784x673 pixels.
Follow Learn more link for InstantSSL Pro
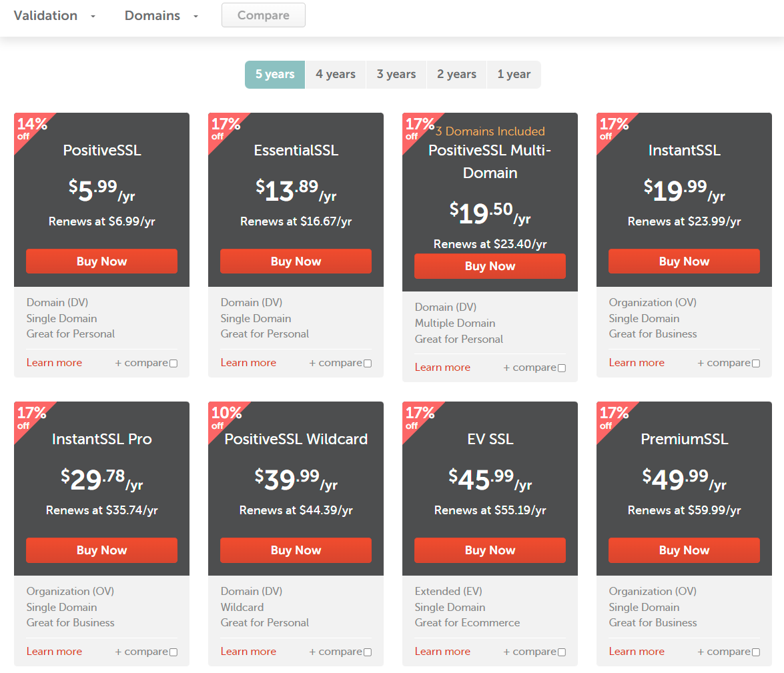54,652
